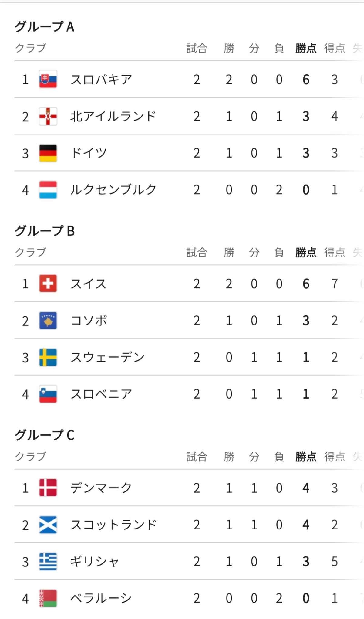Image resolution: width=364 pixels, height=619 pixels.
Task: Open the スイス team link
Action: 88,284
